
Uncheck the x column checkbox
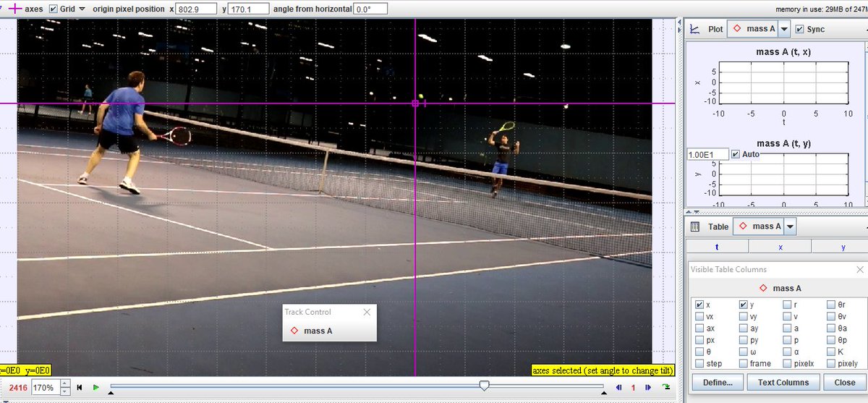tap(699, 305)
